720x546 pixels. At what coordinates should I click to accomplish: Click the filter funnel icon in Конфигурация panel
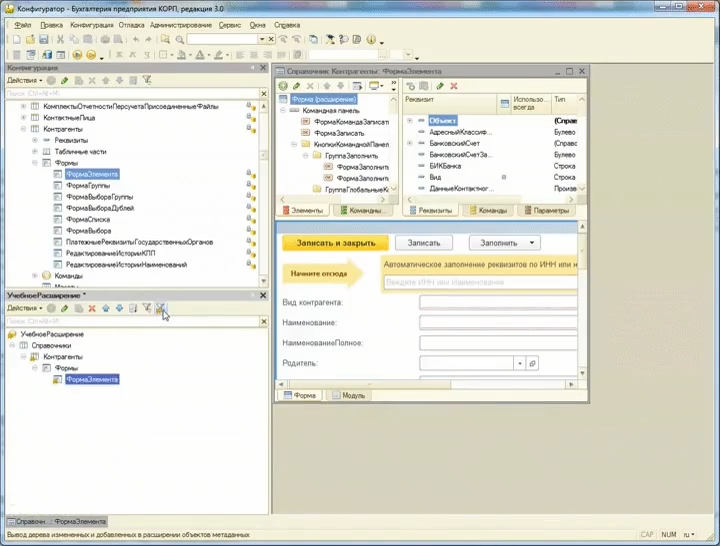tap(147, 80)
